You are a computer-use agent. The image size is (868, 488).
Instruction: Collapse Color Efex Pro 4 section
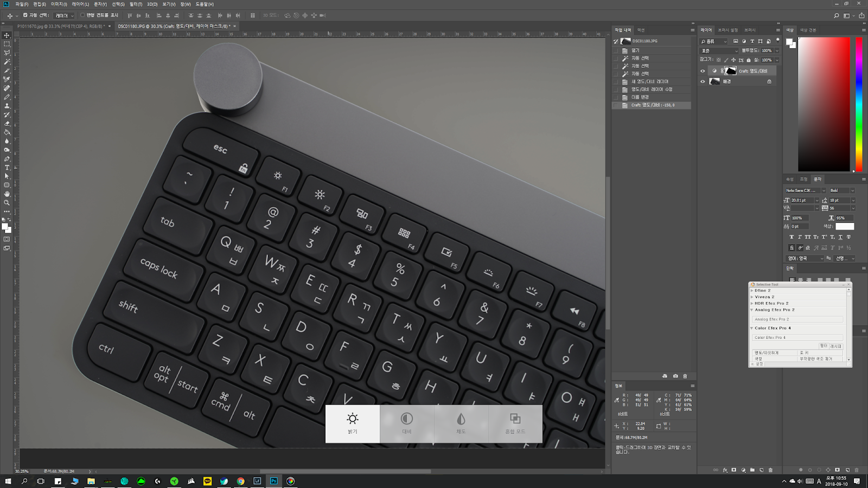(752, 328)
